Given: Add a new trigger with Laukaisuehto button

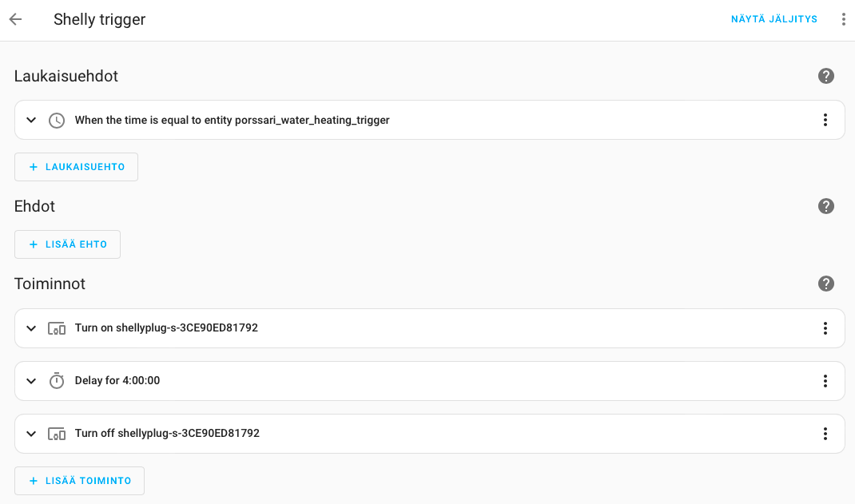Looking at the screenshot, I should click(77, 167).
